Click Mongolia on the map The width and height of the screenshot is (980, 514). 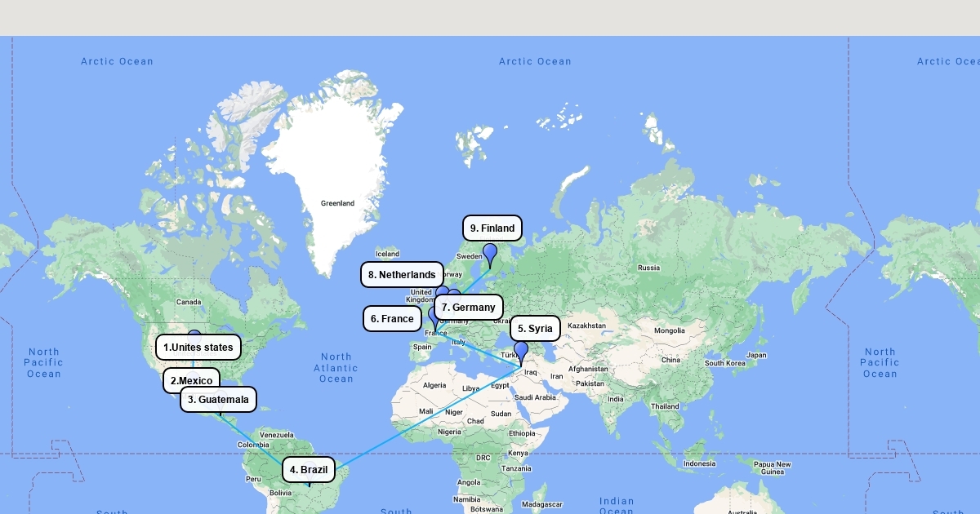click(669, 330)
